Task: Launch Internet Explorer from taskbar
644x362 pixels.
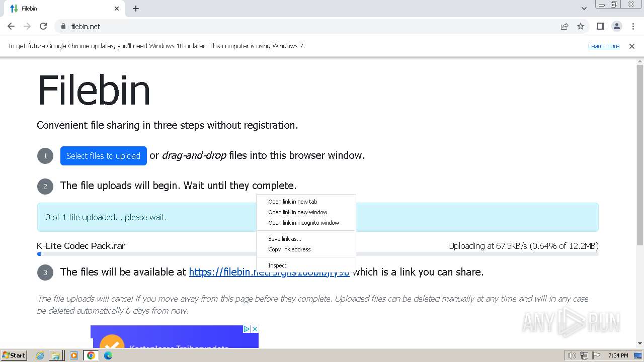Action: coord(40,355)
